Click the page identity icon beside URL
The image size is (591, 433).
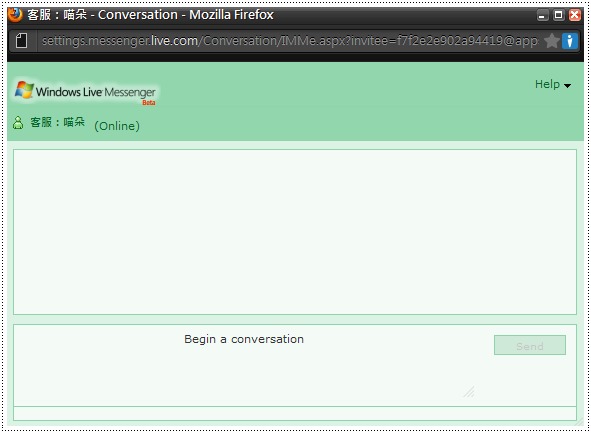22,40
